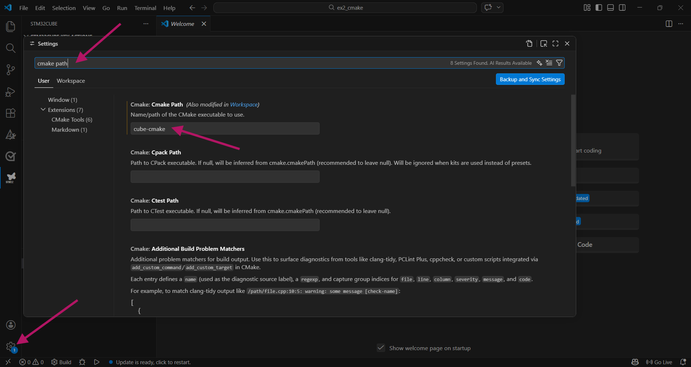Select the Workspace settings tab
This screenshot has width=691, height=367.
pos(71,81)
